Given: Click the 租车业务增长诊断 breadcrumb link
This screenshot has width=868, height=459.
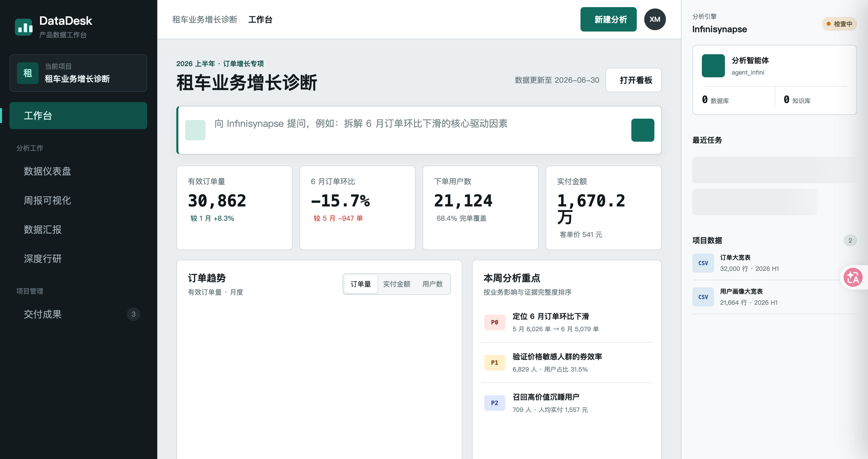Looking at the screenshot, I should tap(205, 19).
